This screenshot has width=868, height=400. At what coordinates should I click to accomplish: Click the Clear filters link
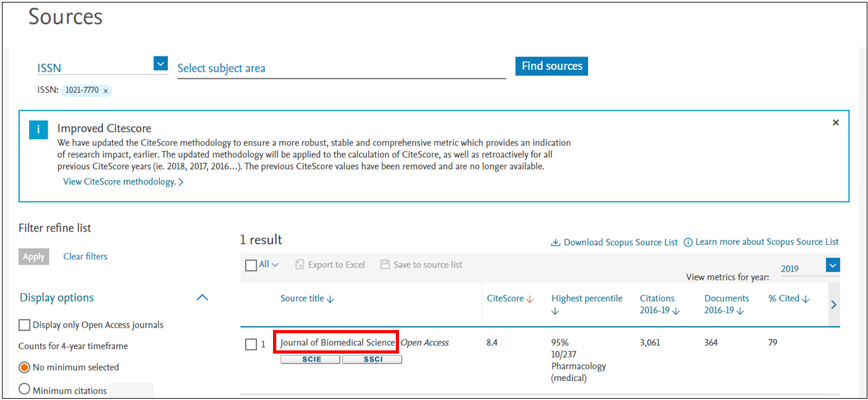[x=85, y=256]
